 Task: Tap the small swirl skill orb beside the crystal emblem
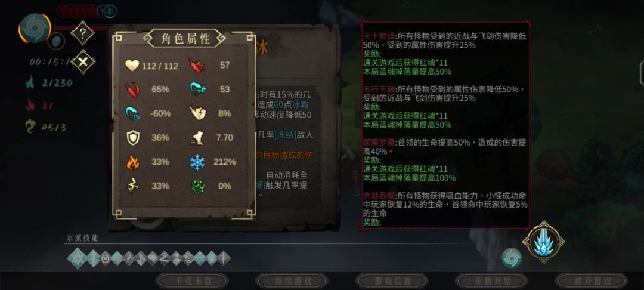tap(512, 258)
